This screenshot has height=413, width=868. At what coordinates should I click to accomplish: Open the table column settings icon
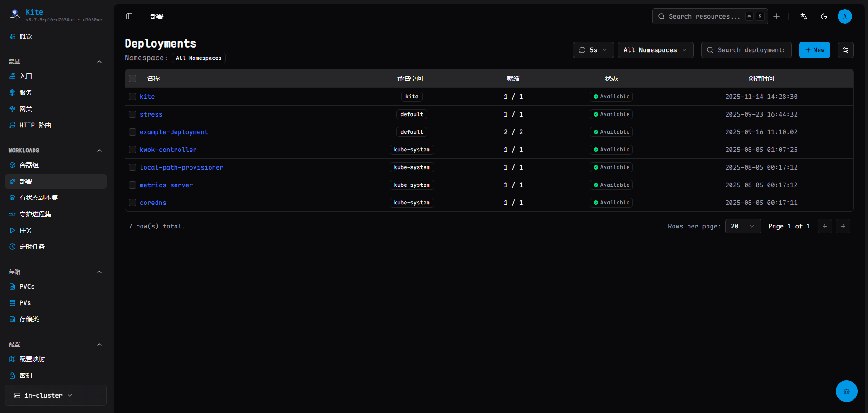click(846, 50)
